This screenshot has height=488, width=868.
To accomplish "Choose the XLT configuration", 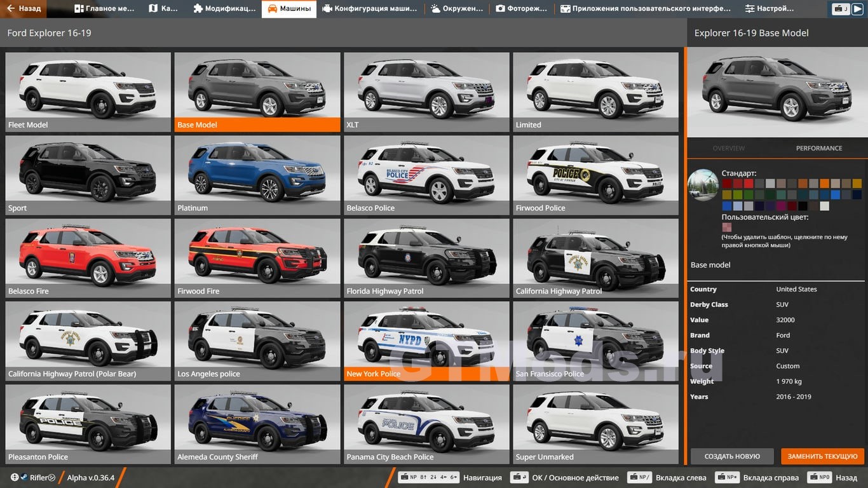I will tap(426, 92).
